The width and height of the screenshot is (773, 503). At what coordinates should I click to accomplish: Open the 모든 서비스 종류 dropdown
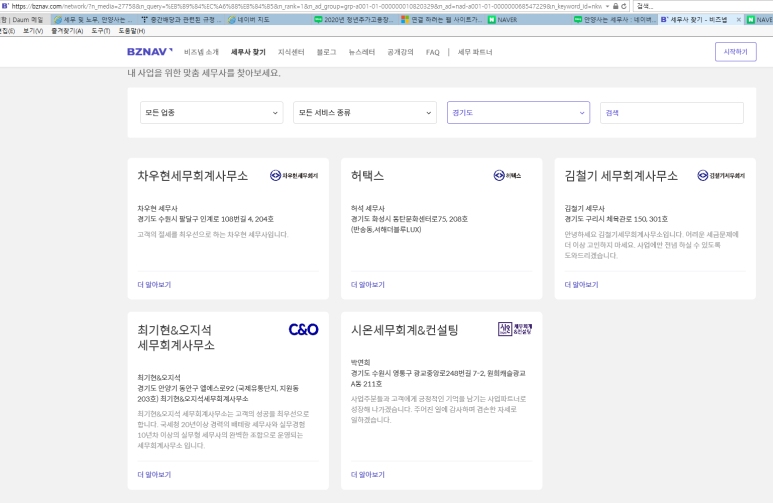pos(365,112)
